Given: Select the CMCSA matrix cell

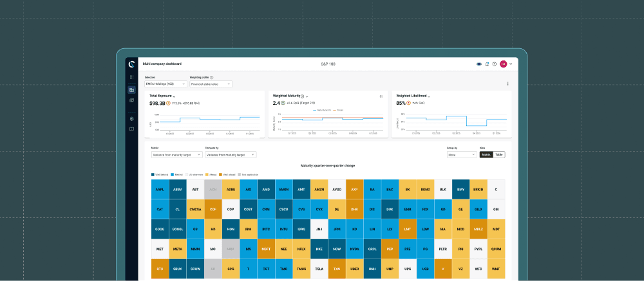Looking at the screenshot, I should coord(195,209).
